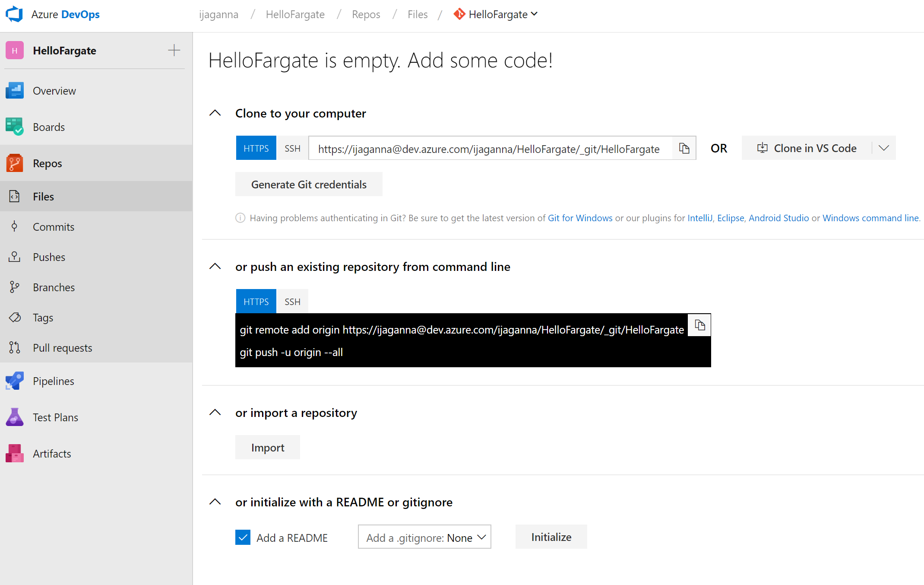Open the Git for Windows link
The height and width of the screenshot is (585, 924).
click(x=580, y=218)
